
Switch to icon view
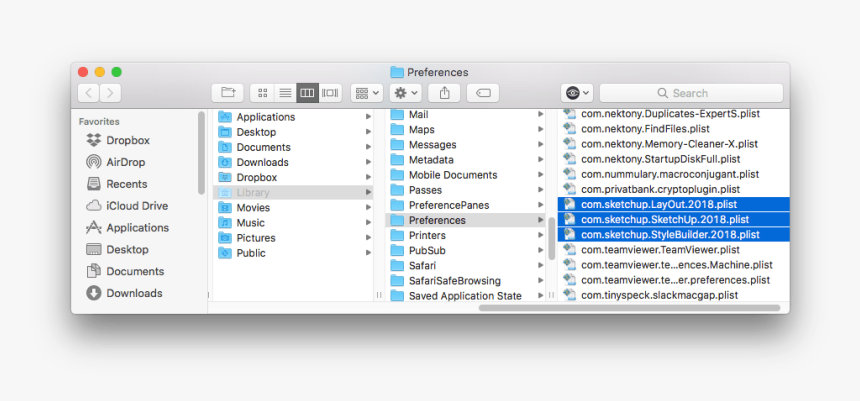click(262, 93)
